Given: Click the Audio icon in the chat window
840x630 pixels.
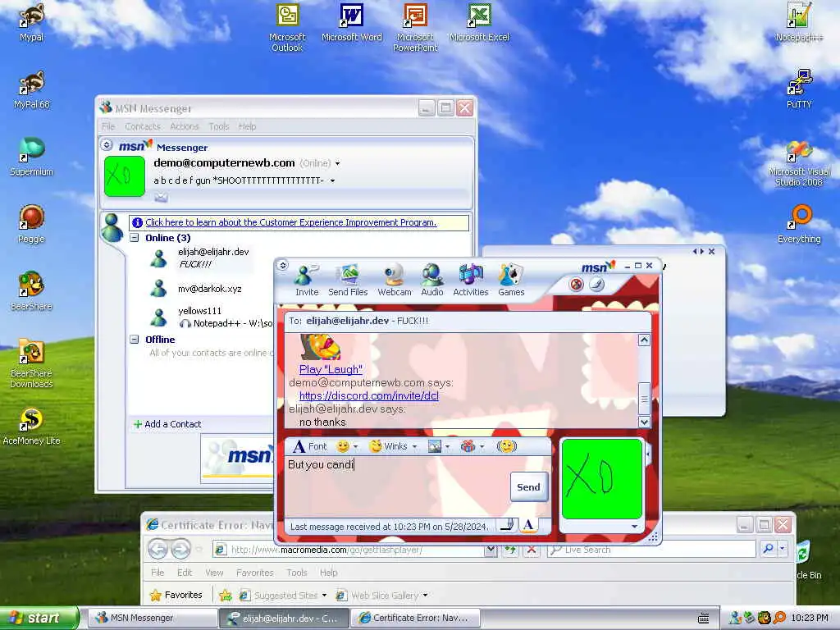Looking at the screenshot, I should [x=431, y=280].
